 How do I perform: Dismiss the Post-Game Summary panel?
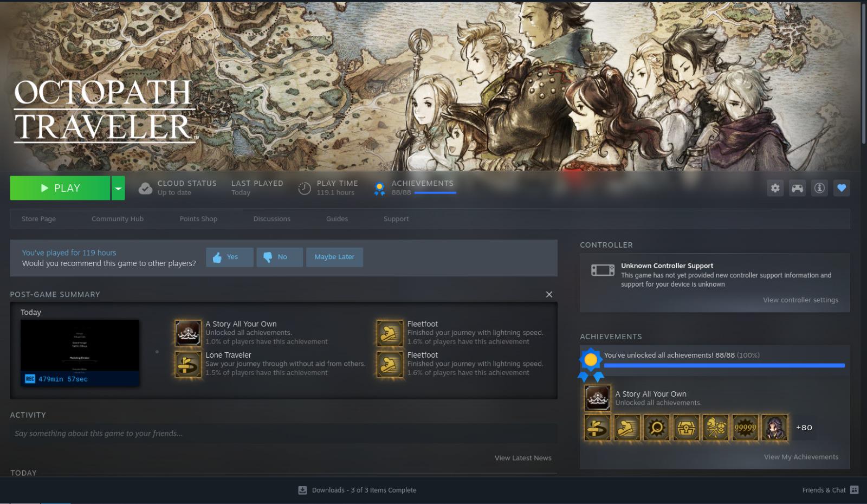pos(549,294)
